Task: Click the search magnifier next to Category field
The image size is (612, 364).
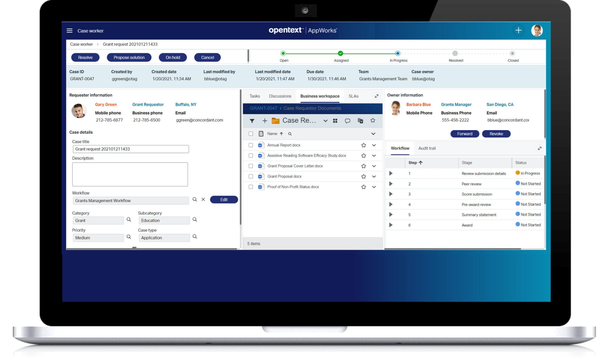Action: click(129, 219)
